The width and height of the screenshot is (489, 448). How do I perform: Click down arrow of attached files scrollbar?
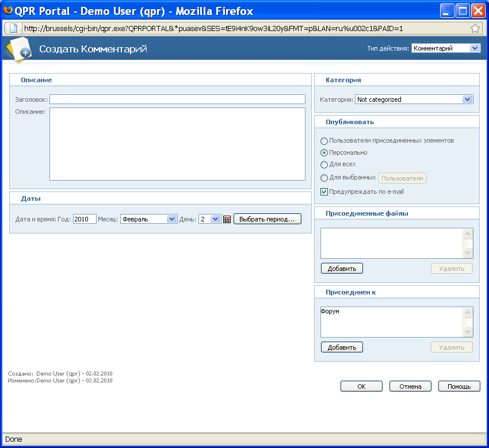[x=467, y=253]
